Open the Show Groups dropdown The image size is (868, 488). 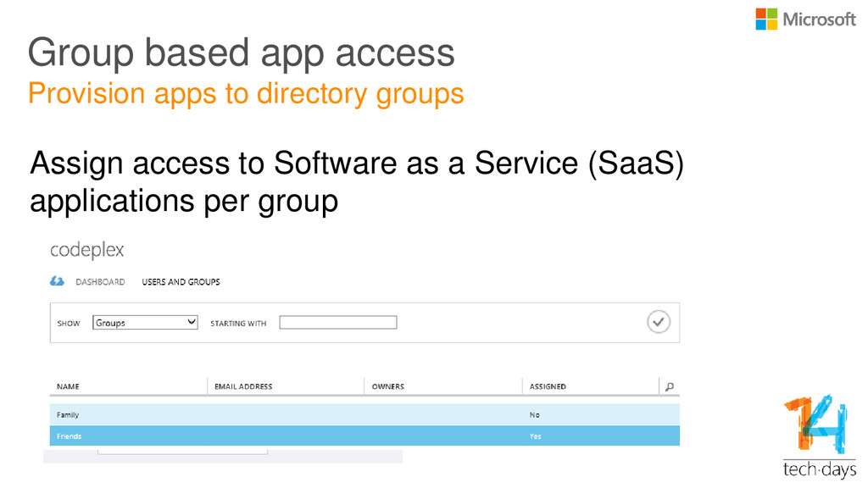point(145,323)
